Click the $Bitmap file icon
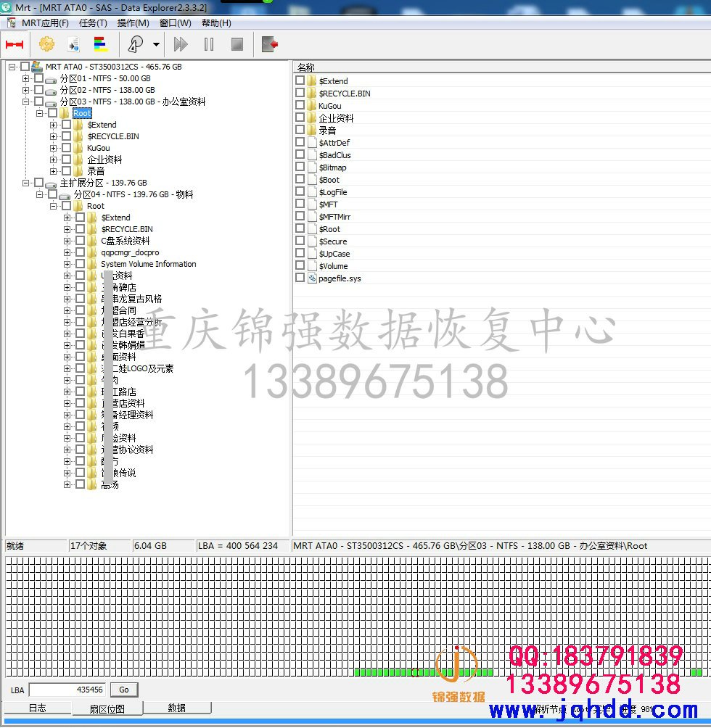Viewport: 711px width, 728px height. click(x=312, y=167)
